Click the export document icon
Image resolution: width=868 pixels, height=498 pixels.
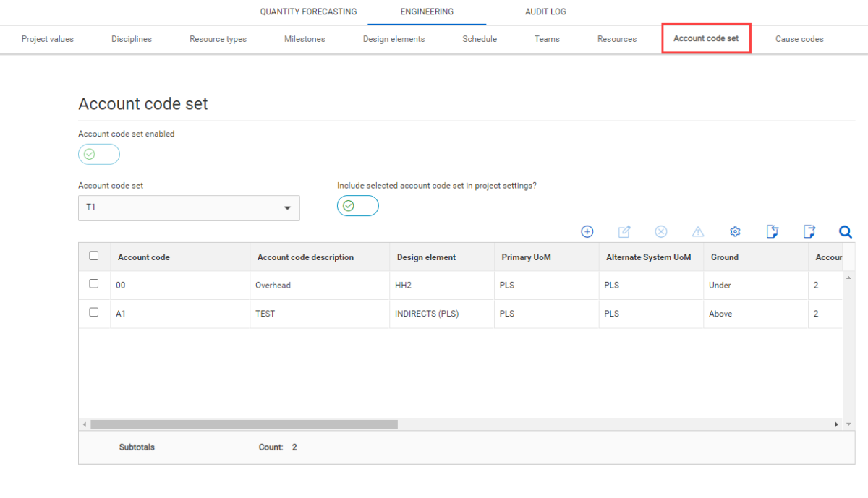(x=809, y=232)
